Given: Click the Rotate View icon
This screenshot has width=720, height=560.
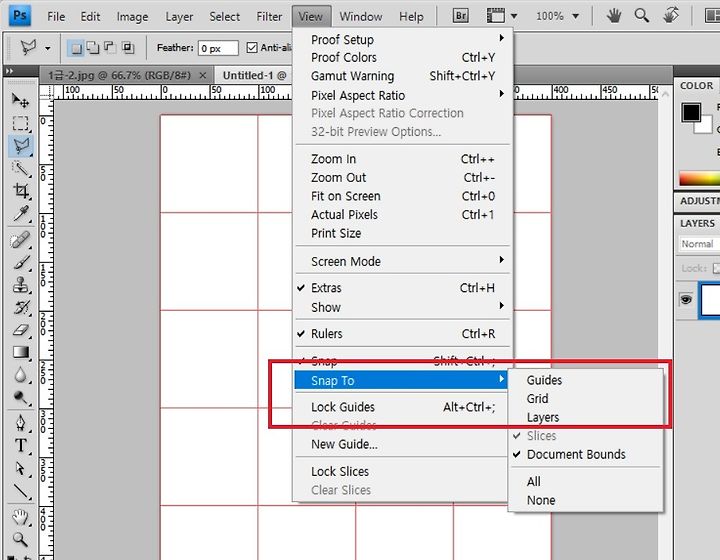Looking at the screenshot, I should click(x=671, y=16).
